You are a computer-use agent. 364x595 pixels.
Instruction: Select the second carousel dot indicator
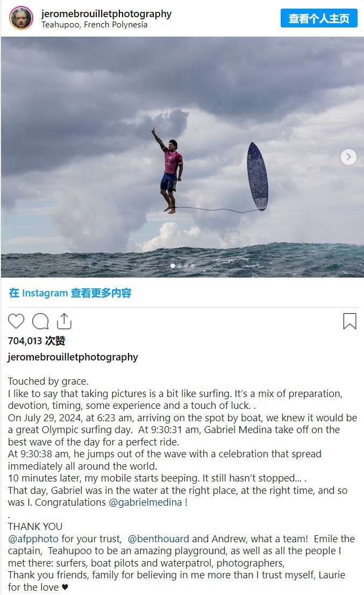pos(180,266)
